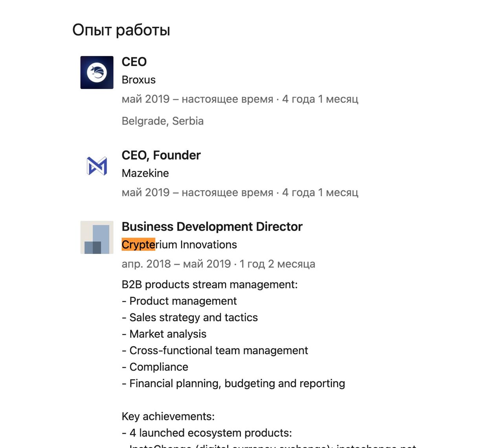Screen dimensions: 503x448
Task: Open the Business Development Director title
Action: pos(212,227)
